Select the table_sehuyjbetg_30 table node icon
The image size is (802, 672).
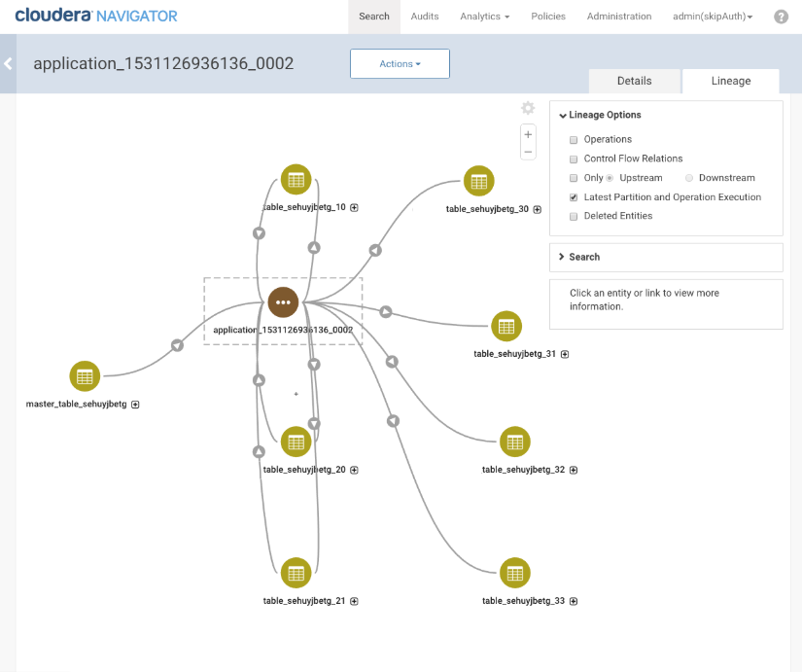[478, 181]
